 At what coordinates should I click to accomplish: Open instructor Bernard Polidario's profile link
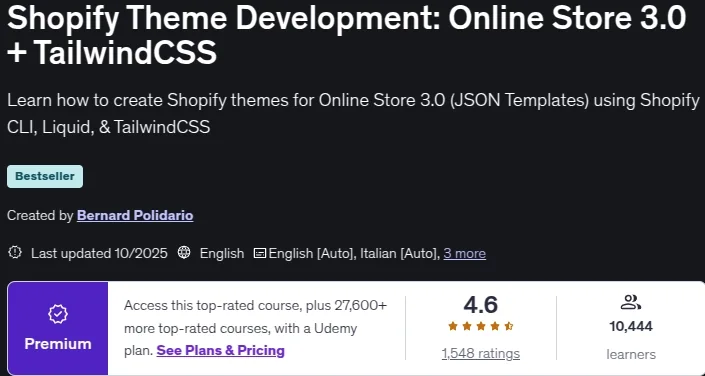pyautogui.click(x=135, y=216)
